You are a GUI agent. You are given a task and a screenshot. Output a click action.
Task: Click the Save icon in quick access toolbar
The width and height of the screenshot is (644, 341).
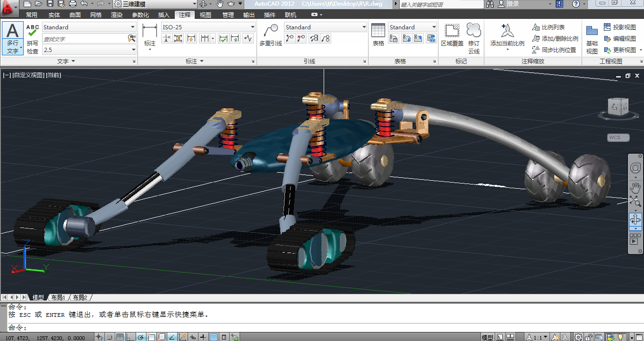pyautogui.click(x=49, y=4)
